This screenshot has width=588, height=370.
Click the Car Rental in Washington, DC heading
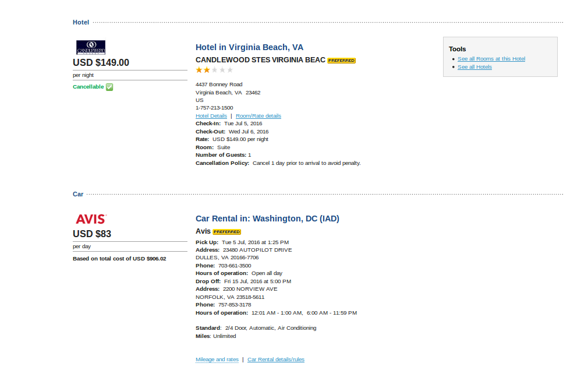(267, 219)
